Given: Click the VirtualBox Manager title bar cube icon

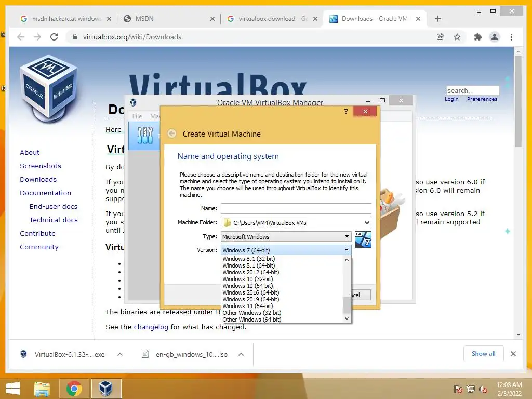Looking at the screenshot, I should pyautogui.click(x=134, y=102).
